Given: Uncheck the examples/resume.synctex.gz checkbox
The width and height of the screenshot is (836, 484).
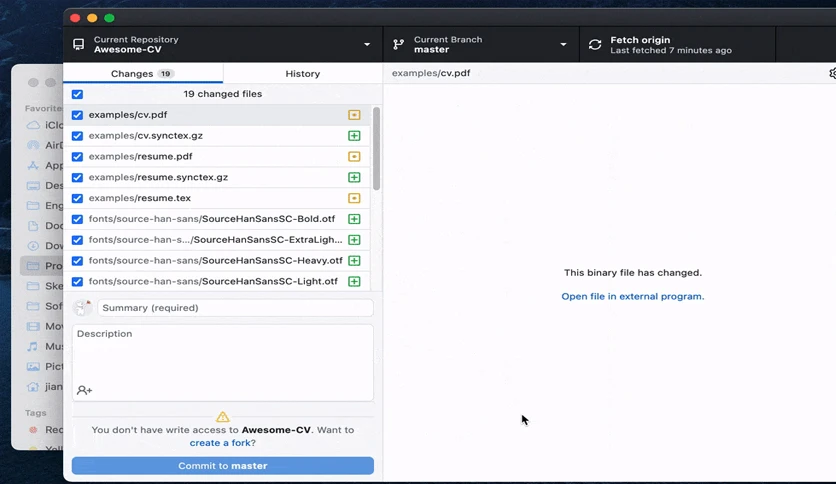Looking at the screenshot, I should click(x=77, y=177).
